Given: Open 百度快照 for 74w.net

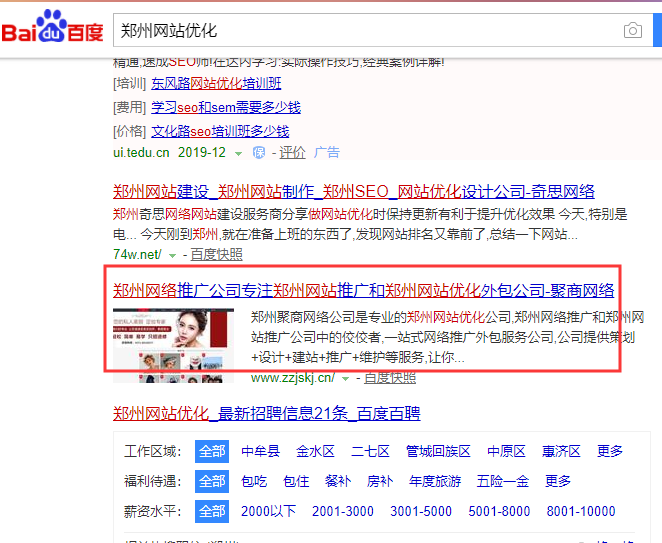Looking at the screenshot, I should click(217, 254).
